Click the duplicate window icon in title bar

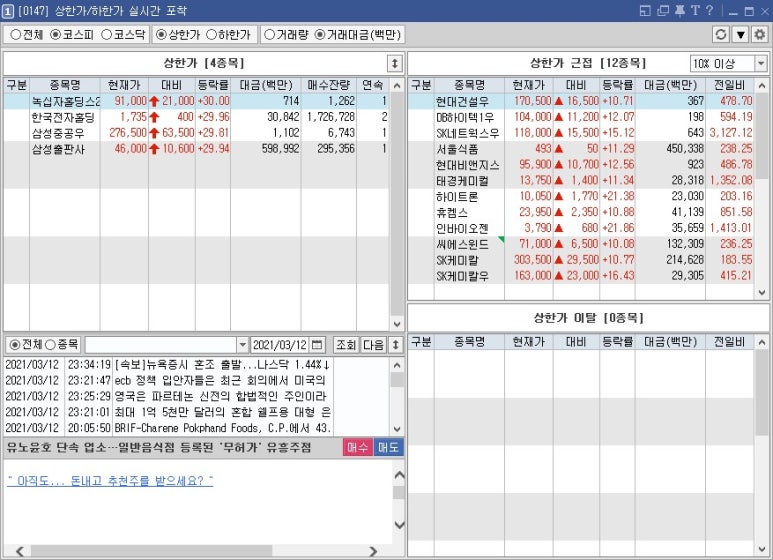pos(663,10)
